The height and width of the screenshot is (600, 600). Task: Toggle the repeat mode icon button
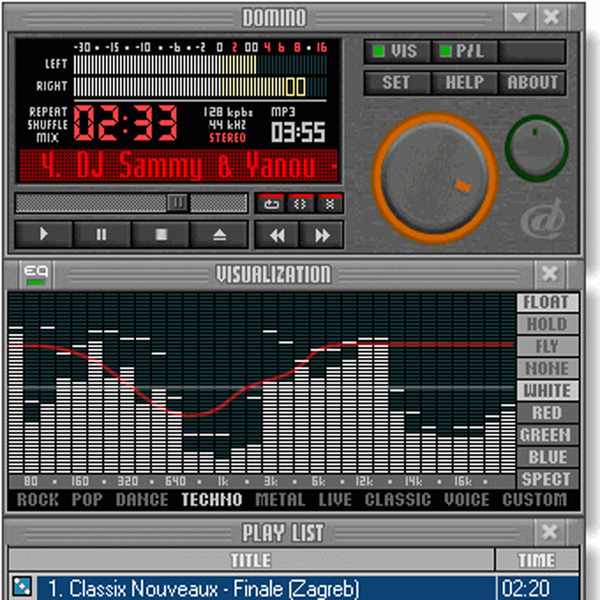point(271,203)
